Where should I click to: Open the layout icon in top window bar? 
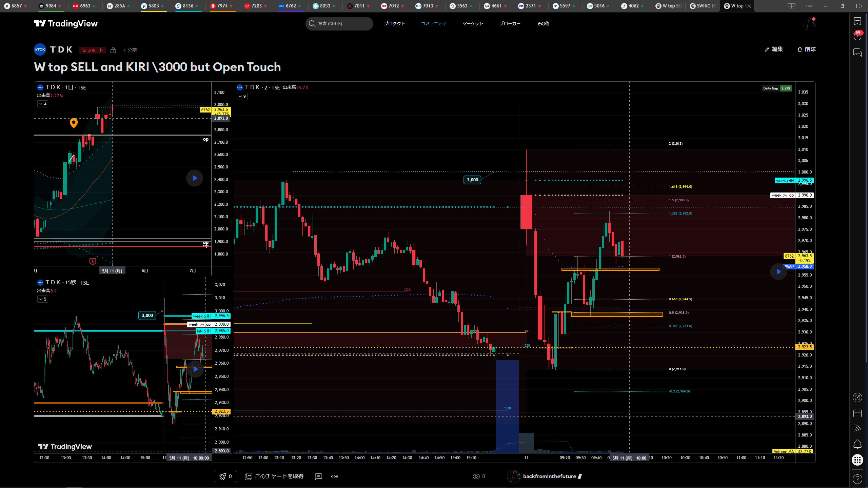[x=791, y=6]
